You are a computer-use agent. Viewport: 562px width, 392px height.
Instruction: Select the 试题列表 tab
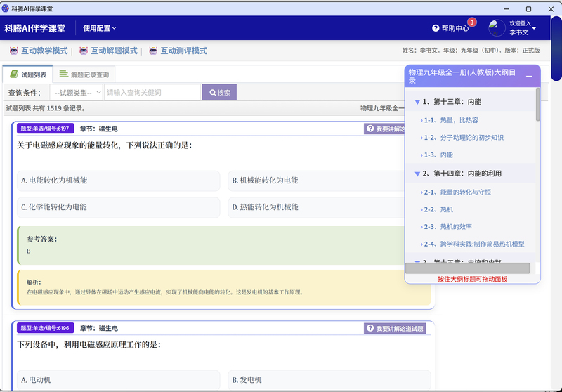(x=28, y=74)
